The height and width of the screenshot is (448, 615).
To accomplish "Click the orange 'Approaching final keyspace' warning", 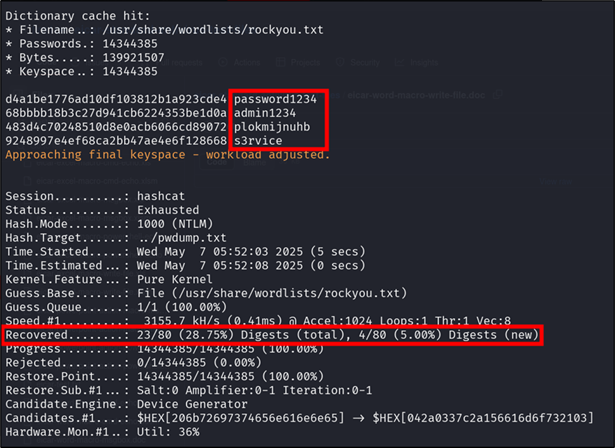I will [x=167, y=155].
